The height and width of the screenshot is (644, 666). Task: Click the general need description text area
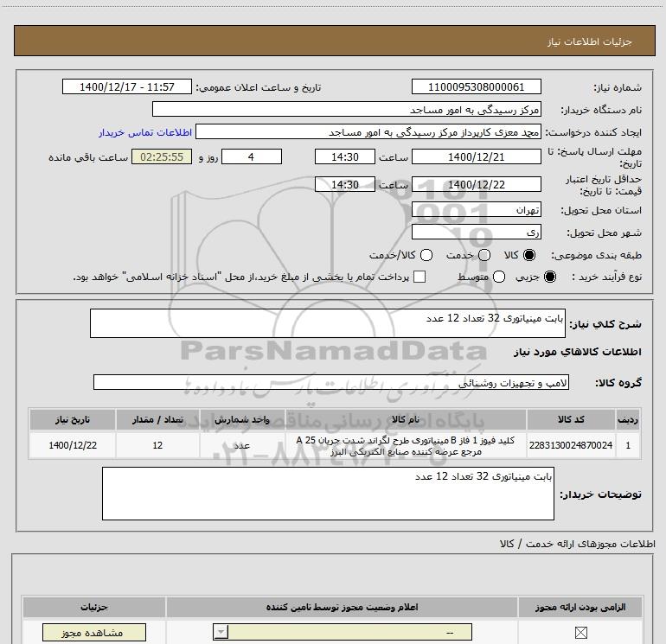pos(328,323)
